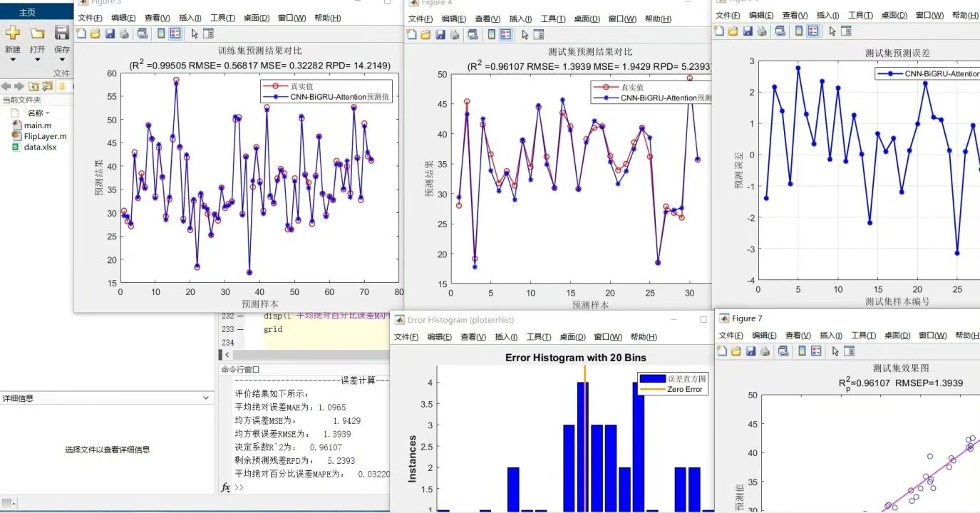This screenshot has height=513, width=980.
Task: Toggle Insert Legend icon in Figure 7 toolbar
Action: (x=815, y=351)
